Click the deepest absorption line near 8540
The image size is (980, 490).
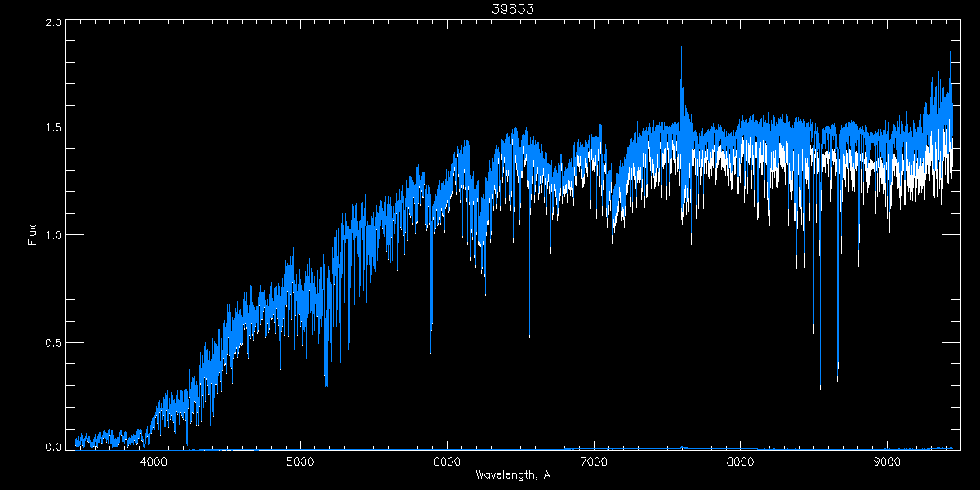pos(820,385)
